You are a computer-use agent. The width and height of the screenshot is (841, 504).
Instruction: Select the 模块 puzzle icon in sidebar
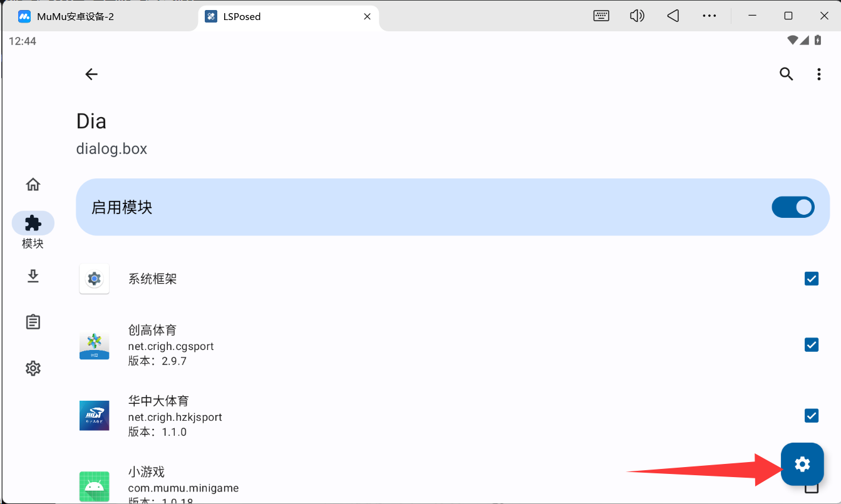[x=33, y=223]
